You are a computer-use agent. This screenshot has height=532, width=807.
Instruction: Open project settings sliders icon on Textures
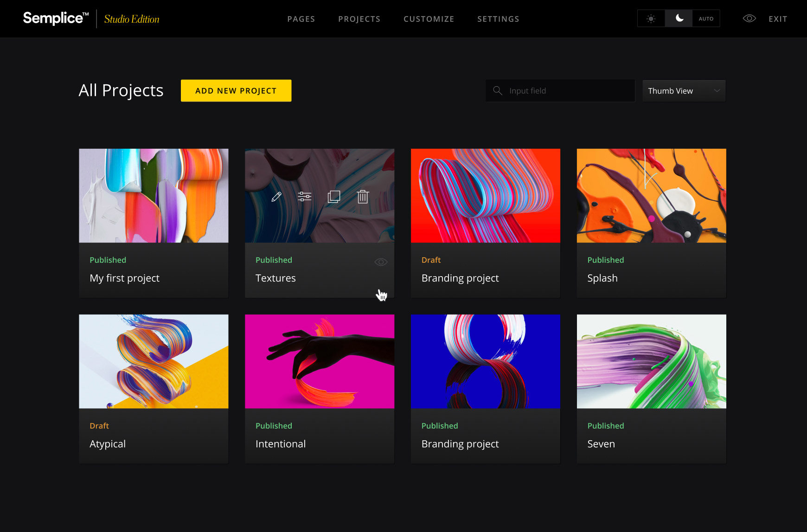(x=305, y=197)
